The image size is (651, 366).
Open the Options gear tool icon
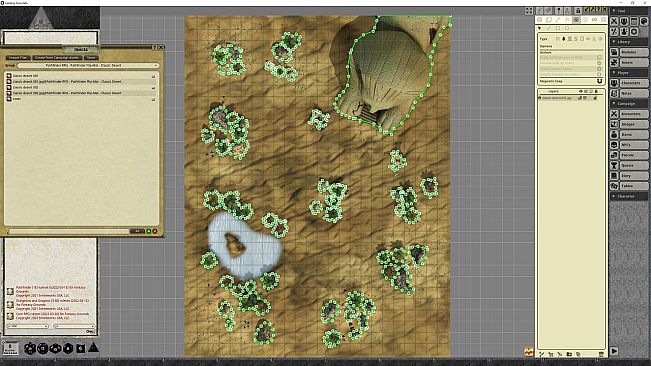pos(634,32)
